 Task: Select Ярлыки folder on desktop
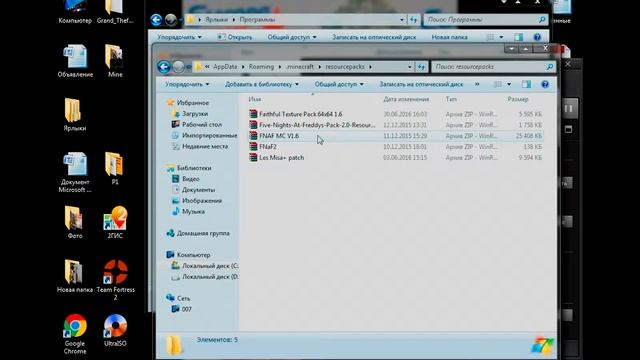tap(75, 115)
